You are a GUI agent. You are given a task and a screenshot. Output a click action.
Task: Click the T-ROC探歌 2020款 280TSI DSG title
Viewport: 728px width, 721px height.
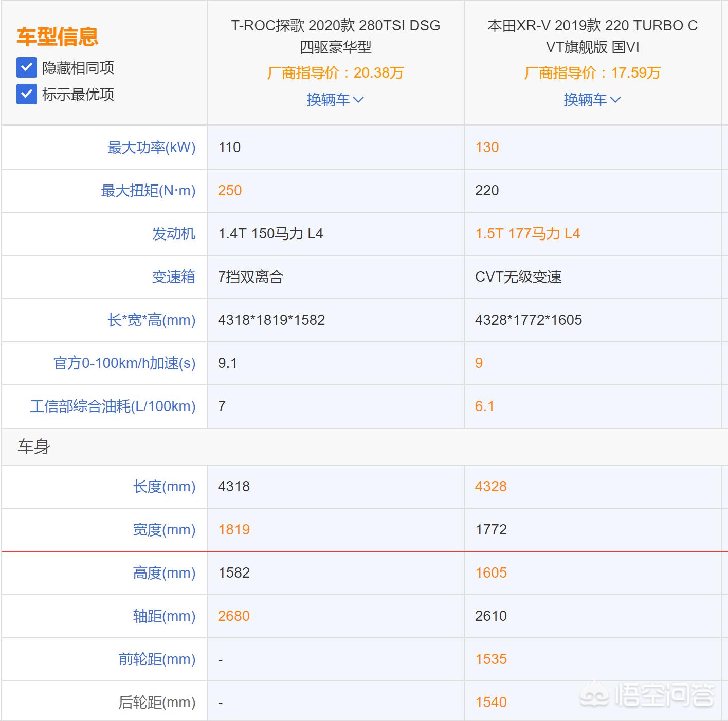point(336,36)
